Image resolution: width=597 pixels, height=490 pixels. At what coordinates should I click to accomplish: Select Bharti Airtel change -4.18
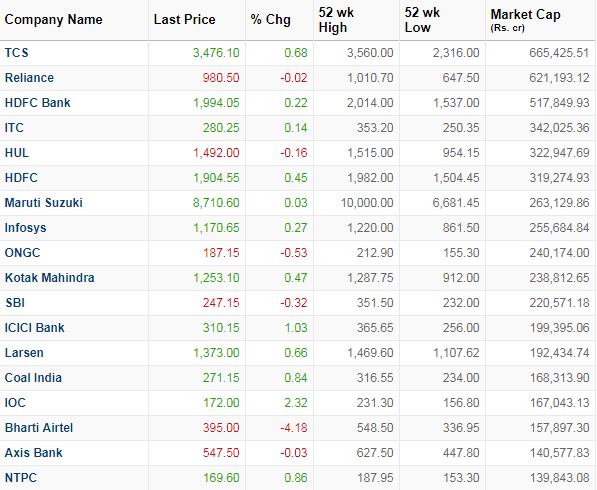coord(294,428)
